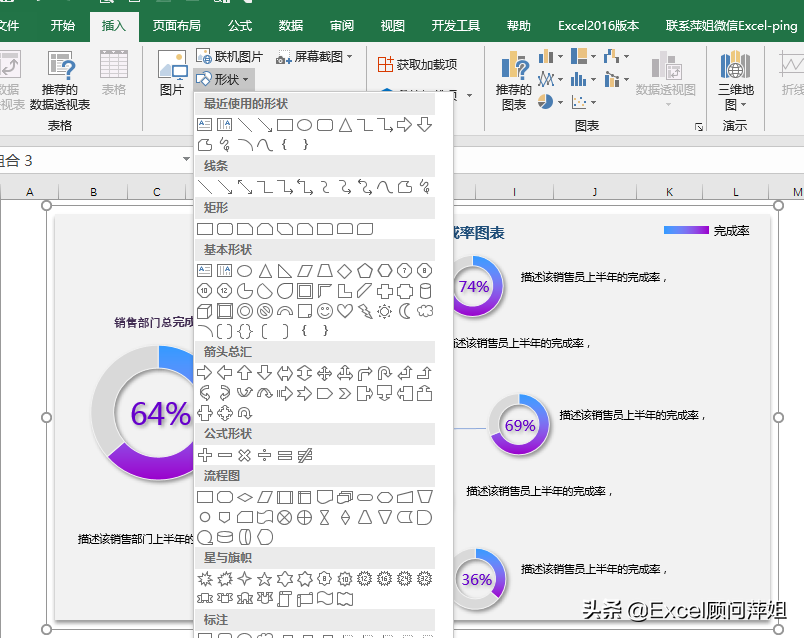Select the four-way quad arrow shape
The height and width of the screenshot is (638, 804).
[325, 373]
